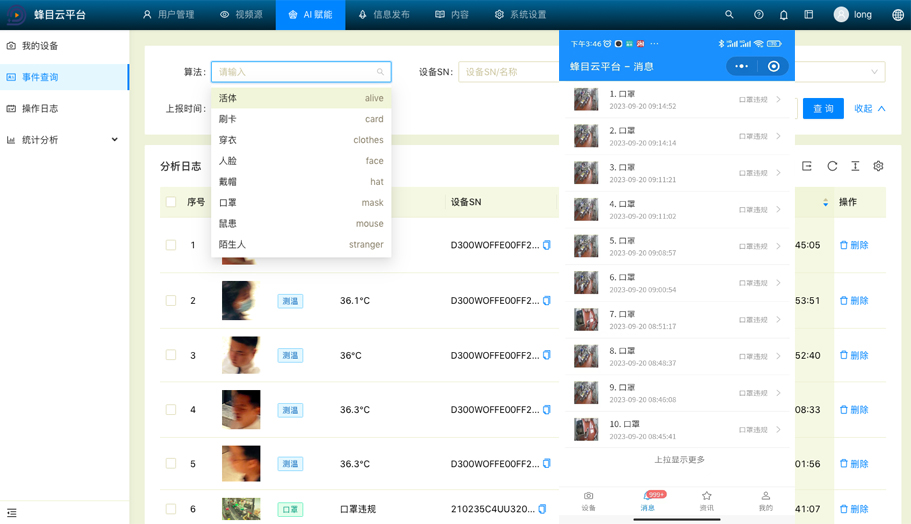Select 口罩 mask algorithm option
Image resolution: width=911 pixels, height=524 pixels.
(x=301, y=203)
